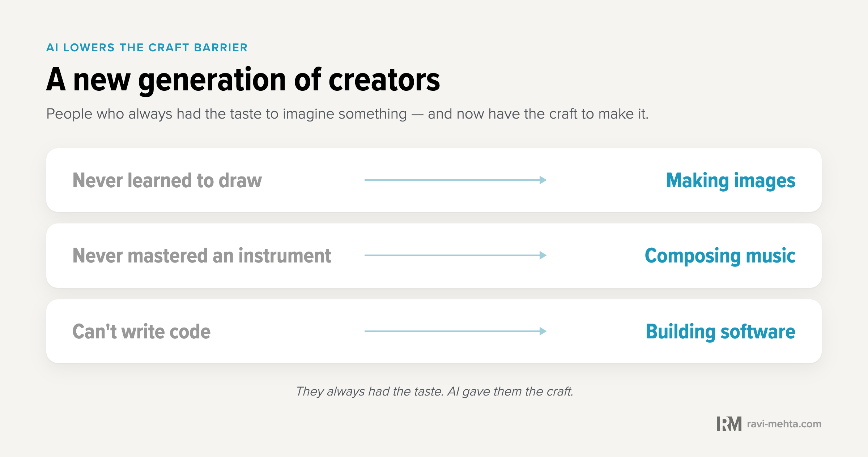Click the arrow tip beside Making images
Image resolution: width=868 pixels, height=457 pixels.
point(543,180)
